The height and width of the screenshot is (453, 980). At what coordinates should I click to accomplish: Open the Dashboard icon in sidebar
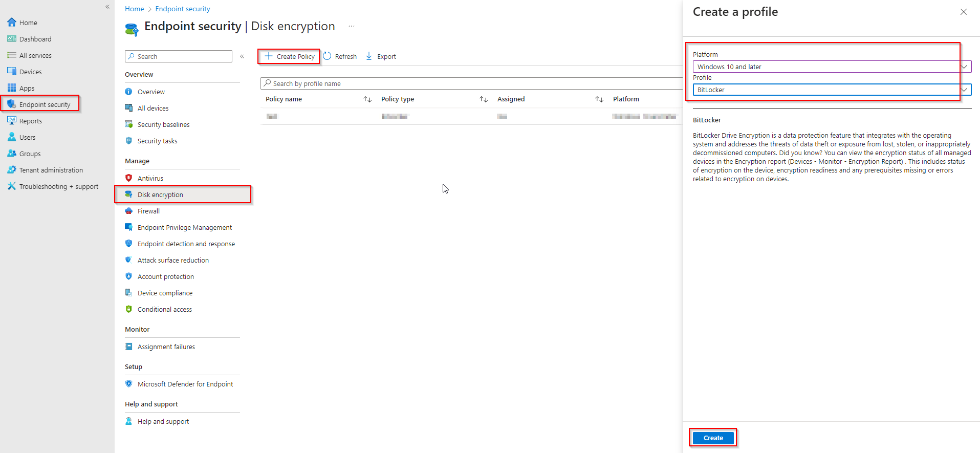[12, 39]
